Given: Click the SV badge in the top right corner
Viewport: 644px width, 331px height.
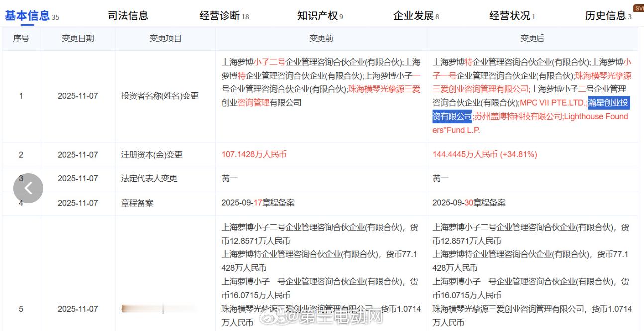Looking at the screenshot, I should [639, 8].
